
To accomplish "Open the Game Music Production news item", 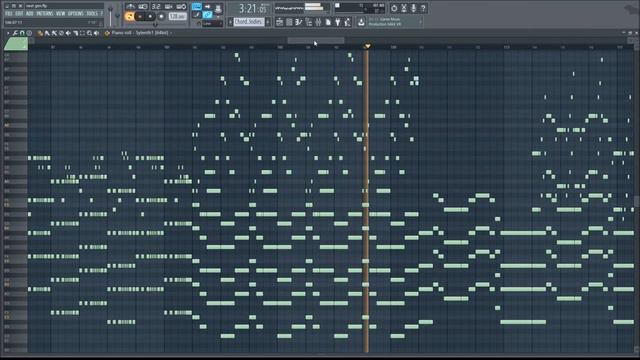I will 394,22.
